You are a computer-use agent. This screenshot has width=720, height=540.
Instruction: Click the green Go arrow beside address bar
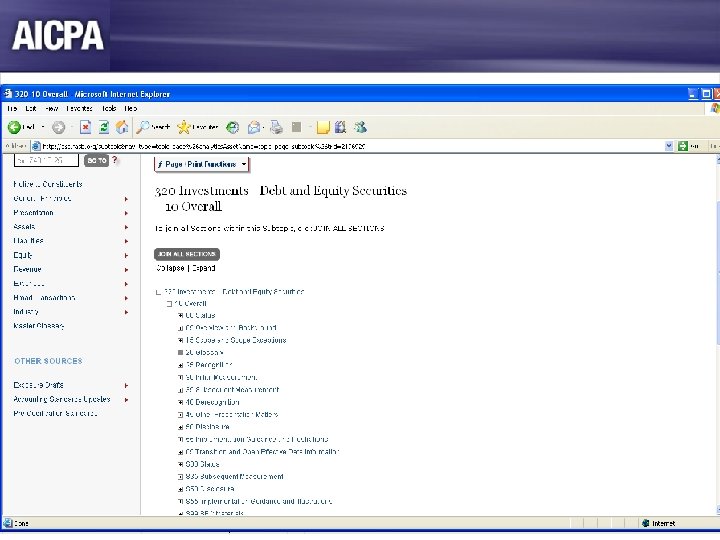683,146
